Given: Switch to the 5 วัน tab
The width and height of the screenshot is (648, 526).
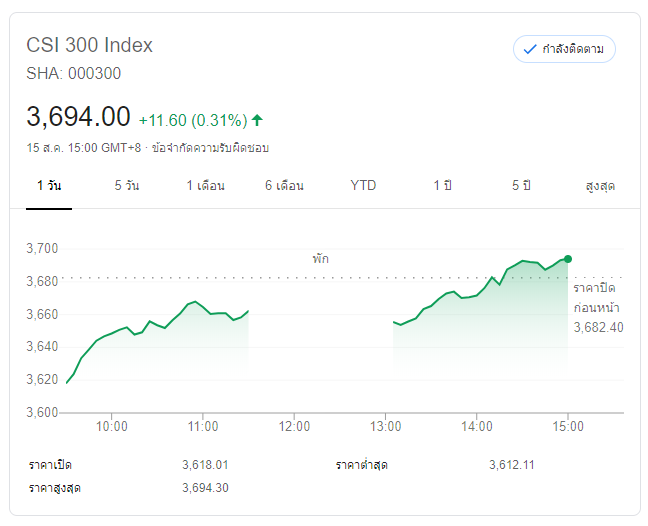Looking at the screenshot, I should (126, 186).
